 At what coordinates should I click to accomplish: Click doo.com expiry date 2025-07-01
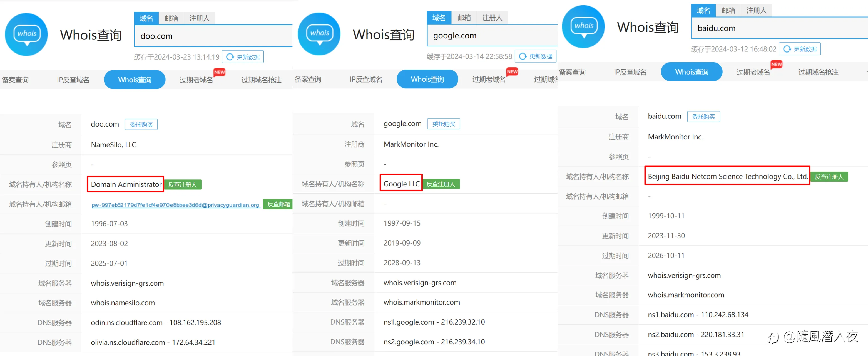coord(109,263)
